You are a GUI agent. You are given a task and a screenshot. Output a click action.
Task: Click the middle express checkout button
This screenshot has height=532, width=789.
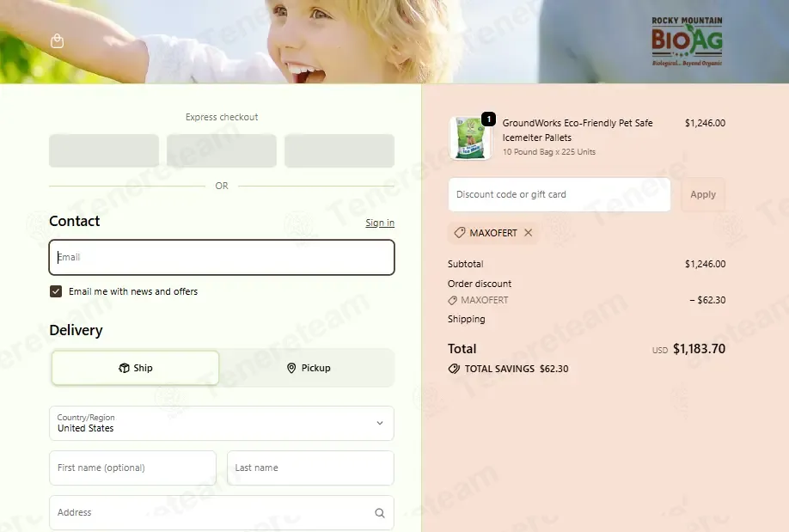tap(222, 150)
